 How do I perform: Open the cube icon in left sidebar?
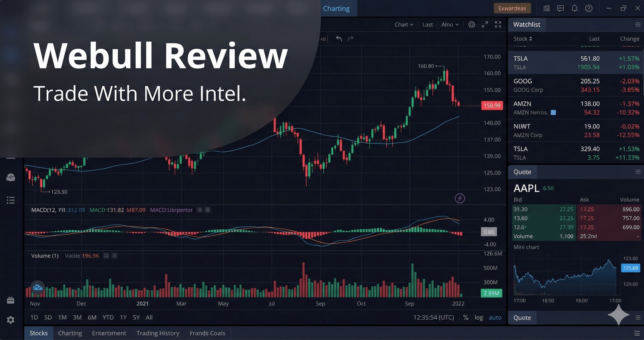[x=11, y=177]
